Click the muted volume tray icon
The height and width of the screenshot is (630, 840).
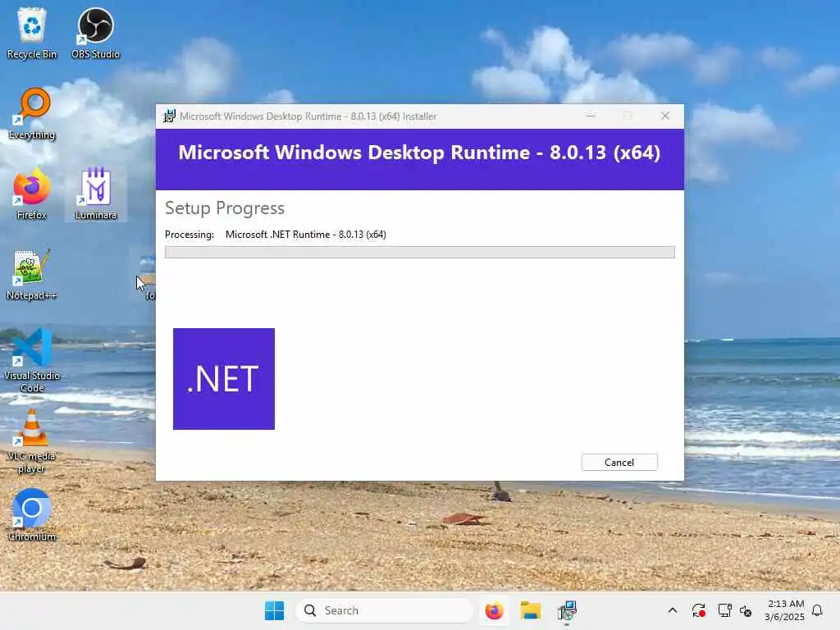point(746,610)
